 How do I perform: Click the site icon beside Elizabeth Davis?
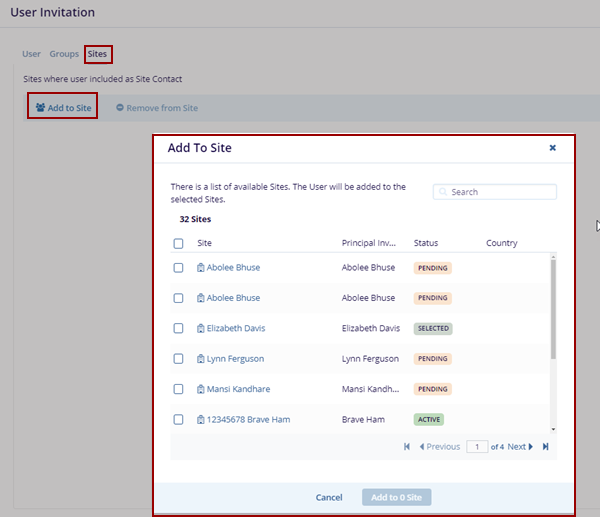[x=201, y=329]
